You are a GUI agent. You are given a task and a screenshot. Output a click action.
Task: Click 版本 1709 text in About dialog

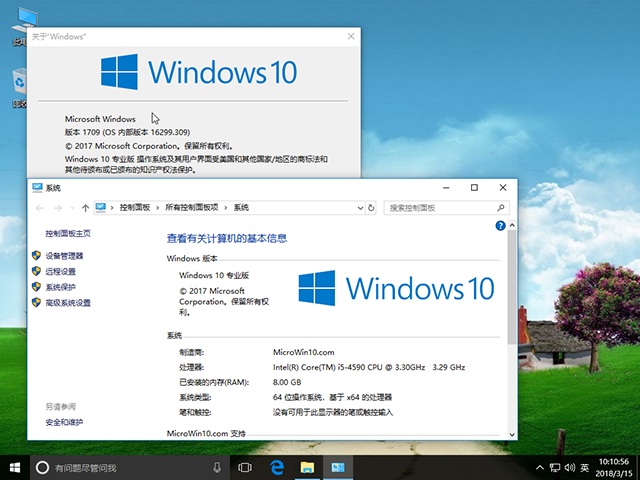point(127,132)
